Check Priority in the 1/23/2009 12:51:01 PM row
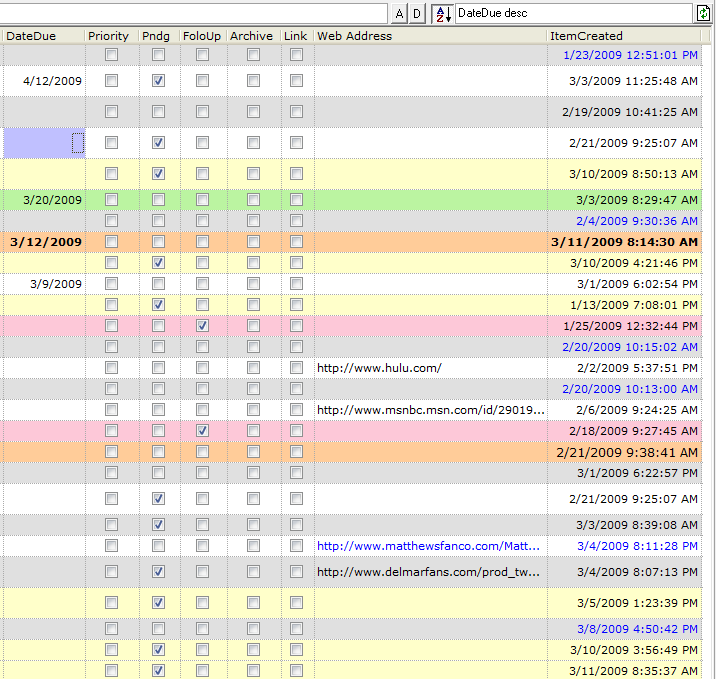Viewport: 716px width, 679px height. (x=111, y=55)
